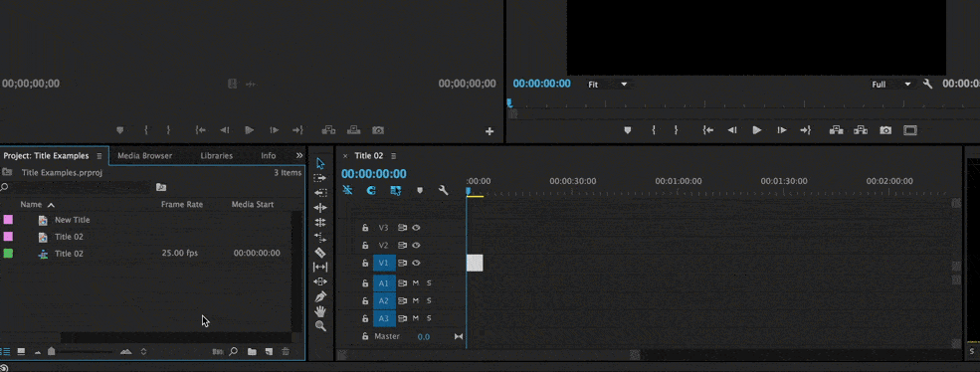Create new bin in Project panel
Screen dimensions: 980x372
(x=252, y=351)
